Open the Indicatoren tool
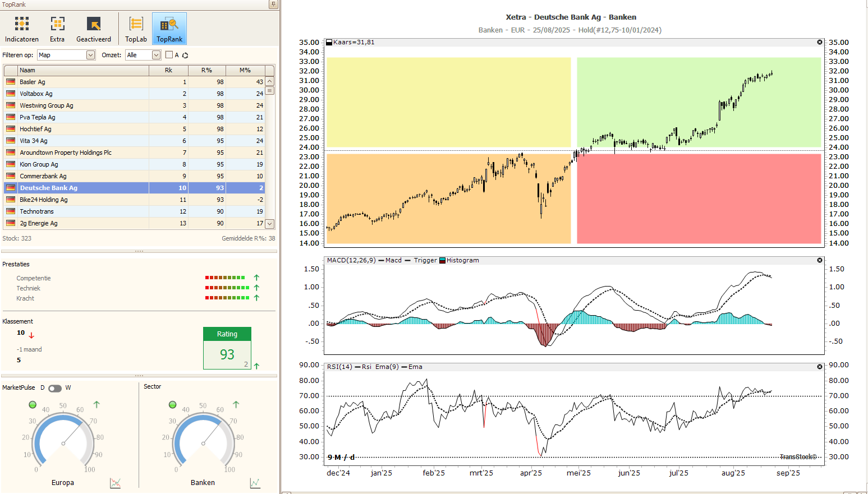The image size is (868, 494). tap(22, 29)
